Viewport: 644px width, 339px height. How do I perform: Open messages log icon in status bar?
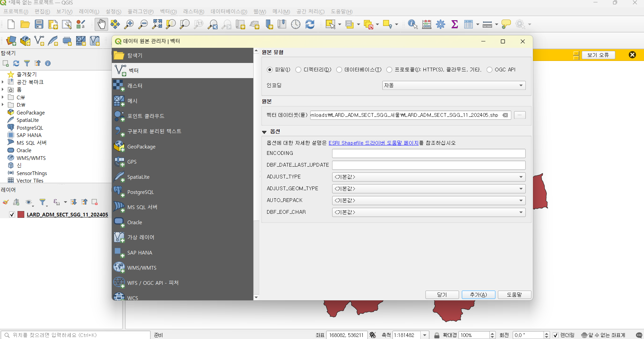639,335
